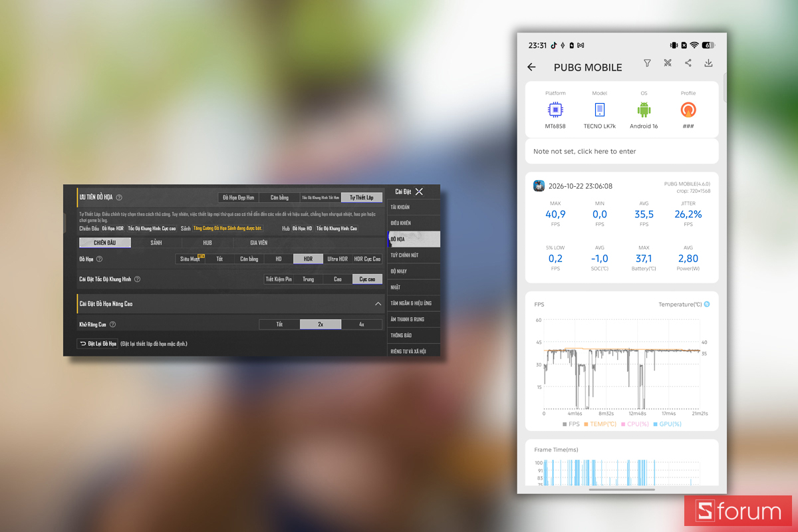The width and height of the screenshot is (798, 532).
Task: Open ĐIỀU KHIỂN in the settings sidebar
Action: pos(414,223)
